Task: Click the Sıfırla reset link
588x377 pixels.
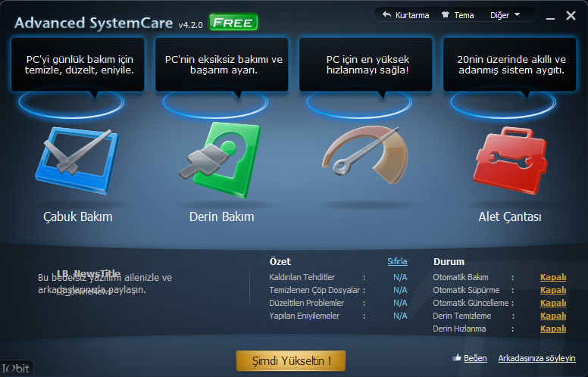Action: point(397,261)
